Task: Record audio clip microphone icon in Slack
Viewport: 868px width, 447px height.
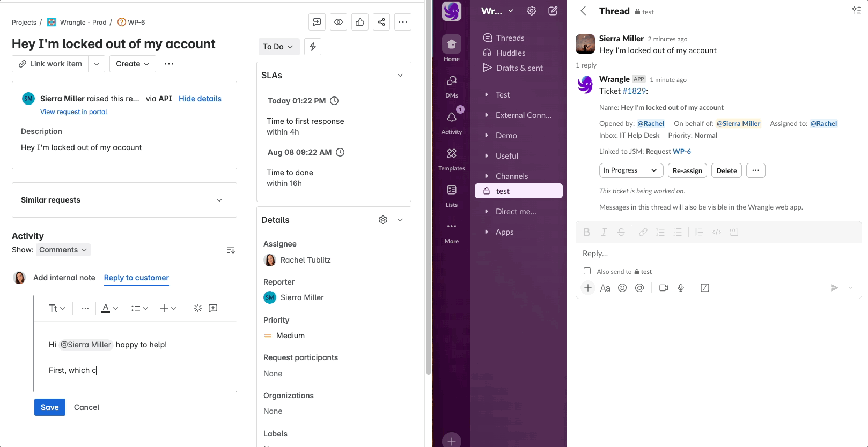Action: [x=681, y=288]
